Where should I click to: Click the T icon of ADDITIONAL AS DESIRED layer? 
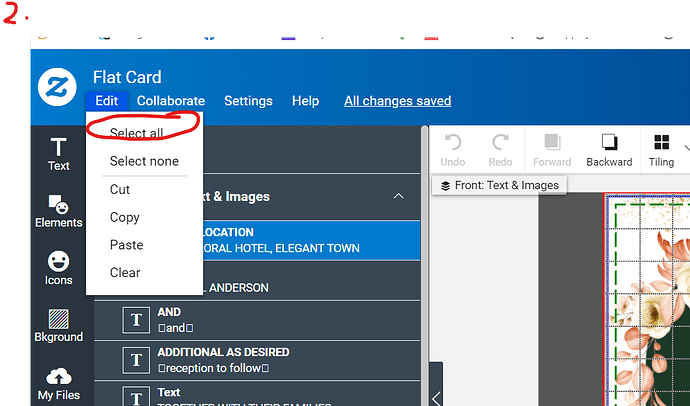(x=136, y=360)
